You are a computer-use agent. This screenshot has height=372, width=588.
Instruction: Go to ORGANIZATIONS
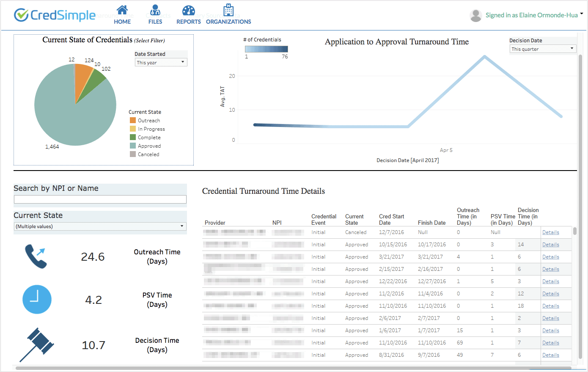[228, 14]
